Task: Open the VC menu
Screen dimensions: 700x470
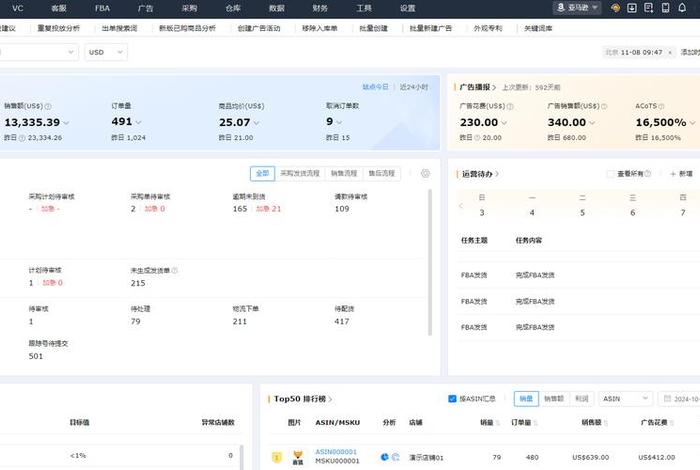Action: click(x=18, y=8)
